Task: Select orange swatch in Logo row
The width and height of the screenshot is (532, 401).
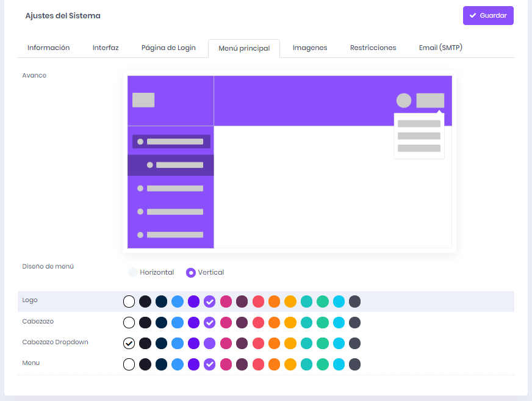Action: point(274,302)
